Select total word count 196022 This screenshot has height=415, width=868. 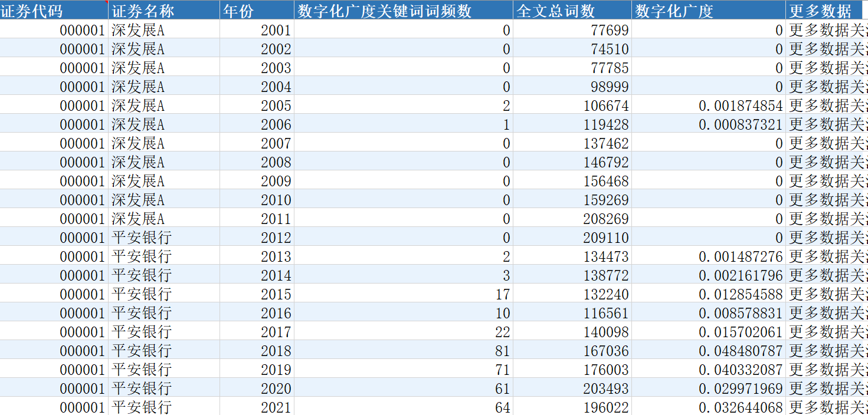tap(572, 407)
